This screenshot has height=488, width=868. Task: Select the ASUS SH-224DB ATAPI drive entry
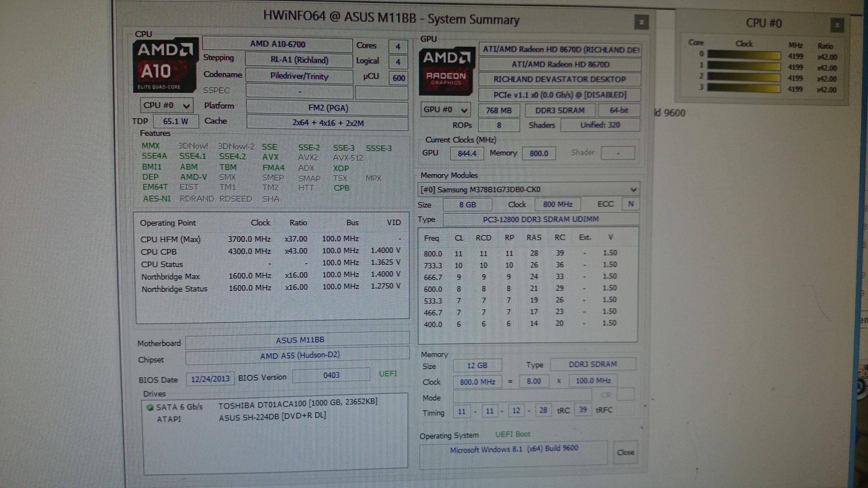coord(272,416)
